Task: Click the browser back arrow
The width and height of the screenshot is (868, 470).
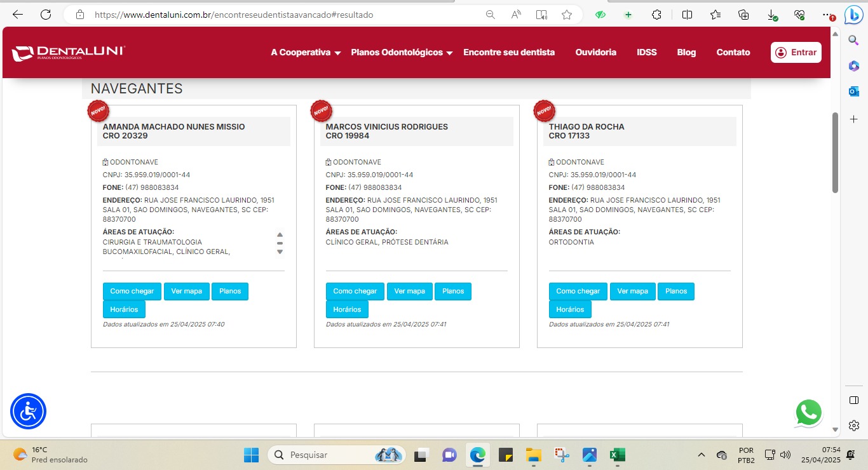Action: click(18, 15)
